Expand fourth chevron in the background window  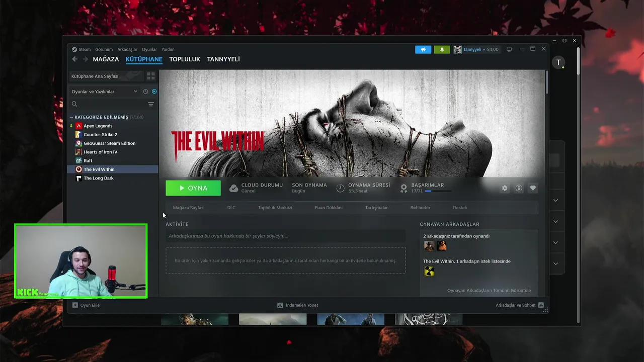tap(555, 263)
